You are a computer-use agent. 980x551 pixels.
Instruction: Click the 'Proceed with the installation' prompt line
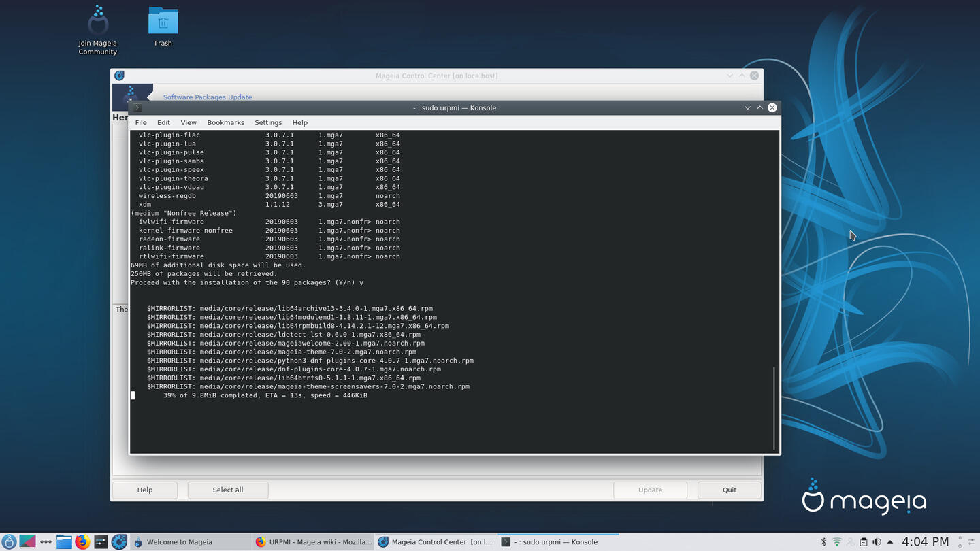(x=247, y=282)
